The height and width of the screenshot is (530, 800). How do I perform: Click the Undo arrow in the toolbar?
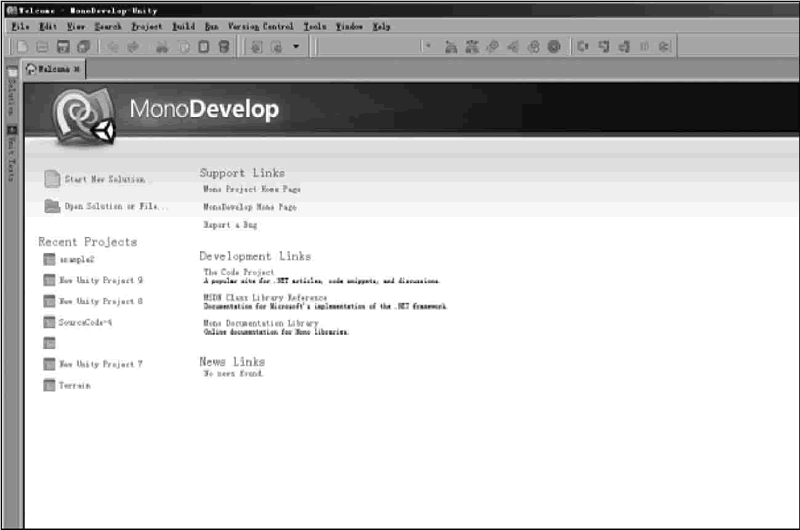tap(112, 47)
